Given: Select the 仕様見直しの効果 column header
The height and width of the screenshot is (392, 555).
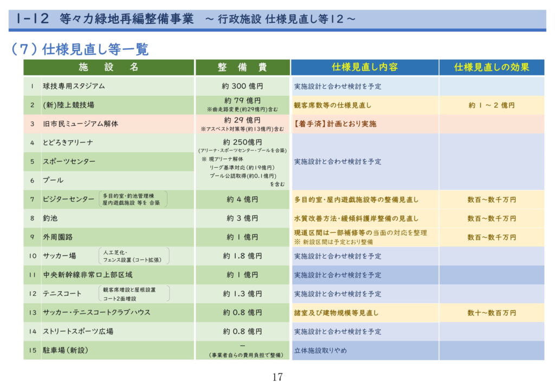Looking at the screenshot, I should [491, 67].
